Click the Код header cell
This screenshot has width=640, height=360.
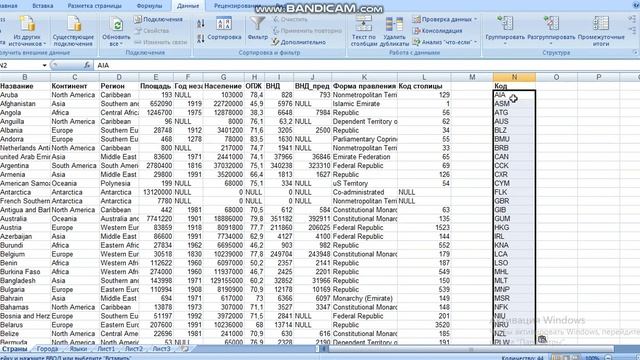(514, 86)
